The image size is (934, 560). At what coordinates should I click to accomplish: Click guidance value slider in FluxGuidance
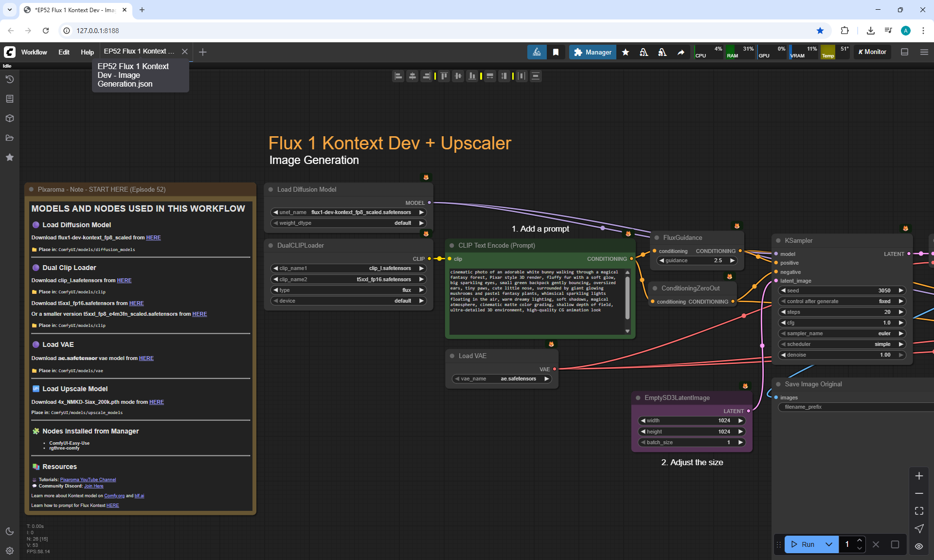click(x=697, y=261)
